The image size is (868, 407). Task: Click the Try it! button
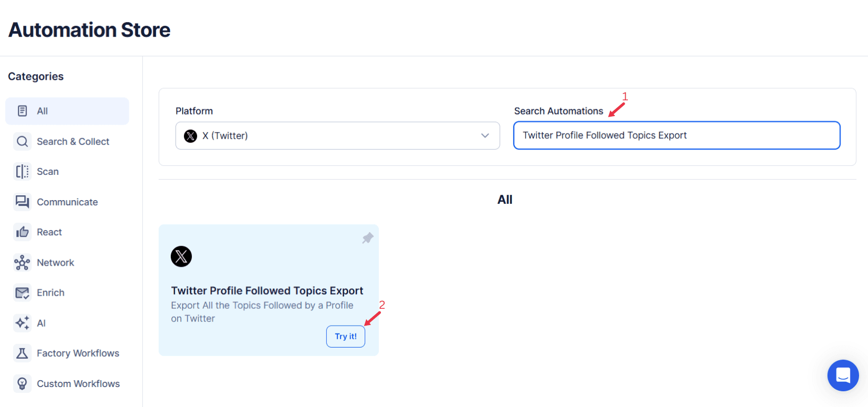pos(345,336)
